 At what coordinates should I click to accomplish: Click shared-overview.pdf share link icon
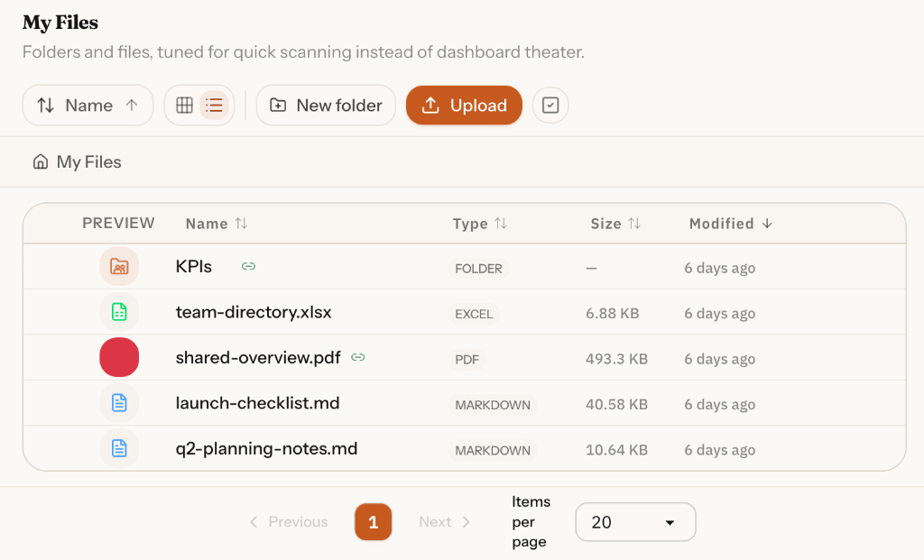pyautogui.click(x=357, y=357)
